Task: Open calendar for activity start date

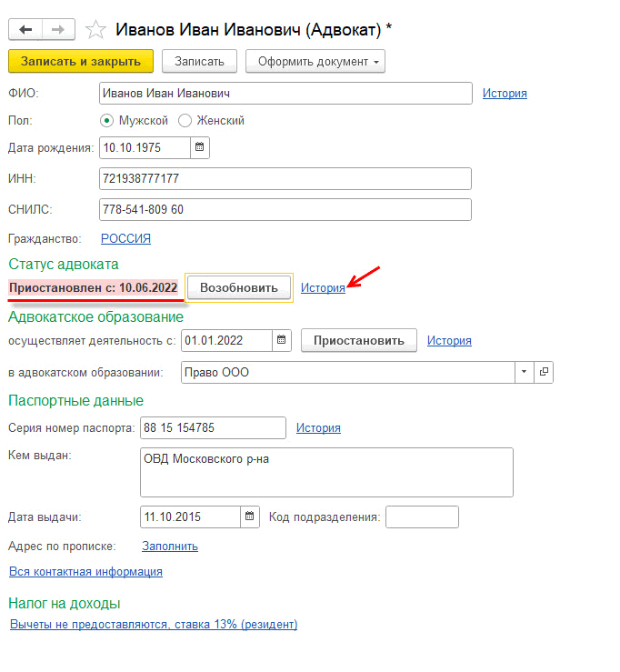Action: (283, 341)
